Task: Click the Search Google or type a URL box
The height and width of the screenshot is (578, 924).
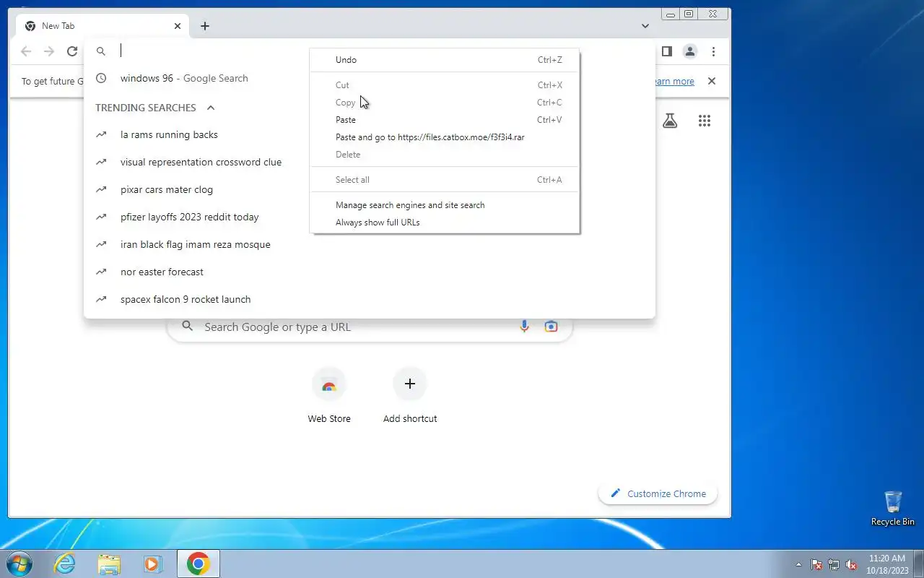Action: coord(370,327)
